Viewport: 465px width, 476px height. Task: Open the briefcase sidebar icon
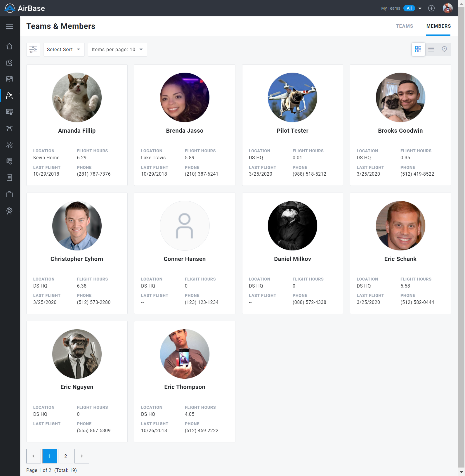coord(9,194)
